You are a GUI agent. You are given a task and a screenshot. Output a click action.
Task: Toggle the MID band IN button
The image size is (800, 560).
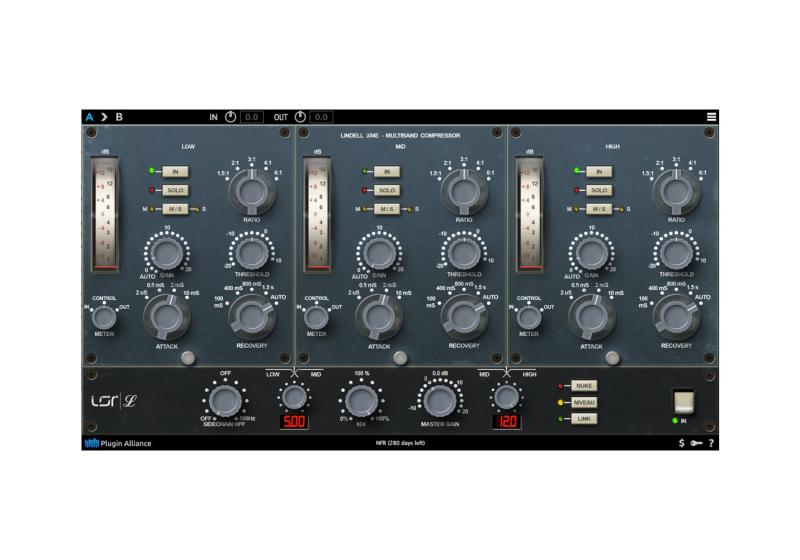[387, 171]
